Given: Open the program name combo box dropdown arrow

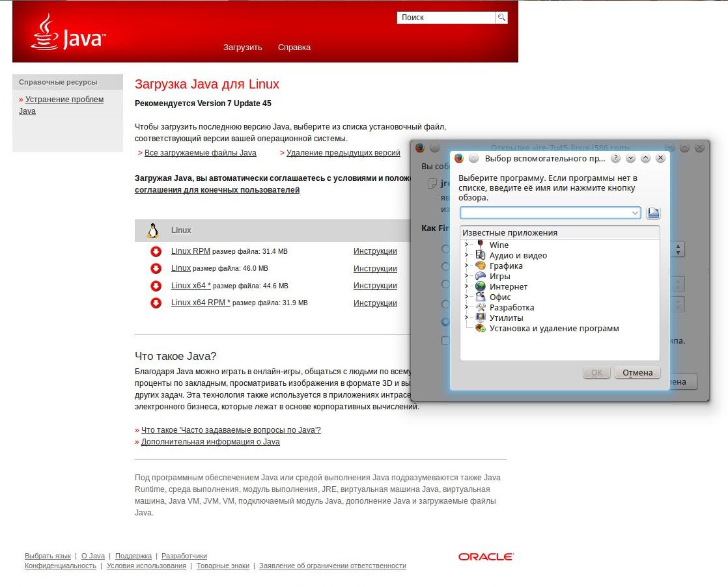Looking at the screenshot, I should click(x=635, y=213).
